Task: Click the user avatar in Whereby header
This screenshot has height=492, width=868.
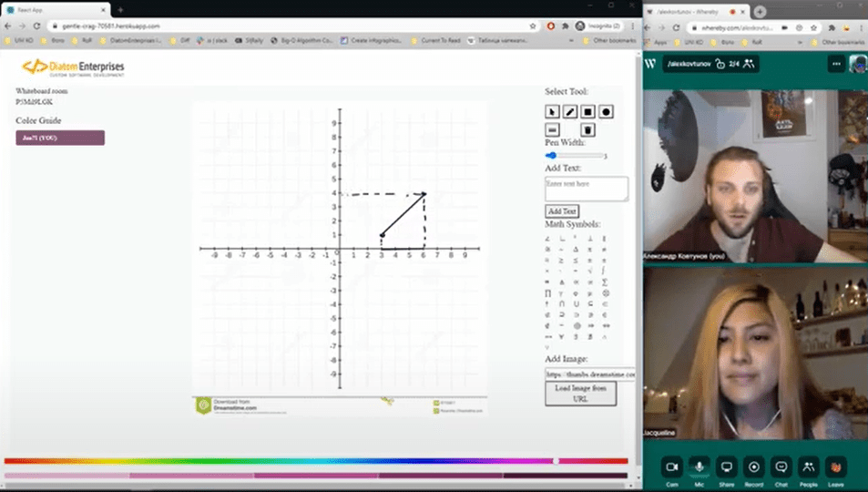Action: [857, 64]
